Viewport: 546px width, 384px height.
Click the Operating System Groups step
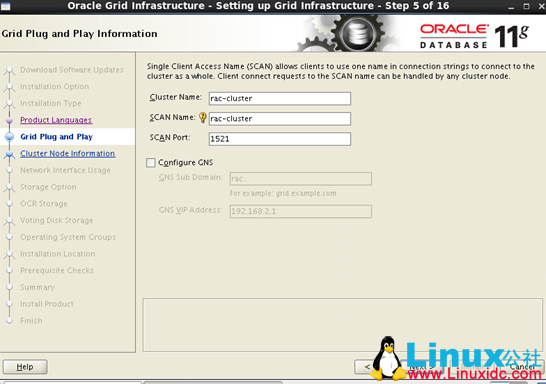pyautogui.click(x=68, y=237)
